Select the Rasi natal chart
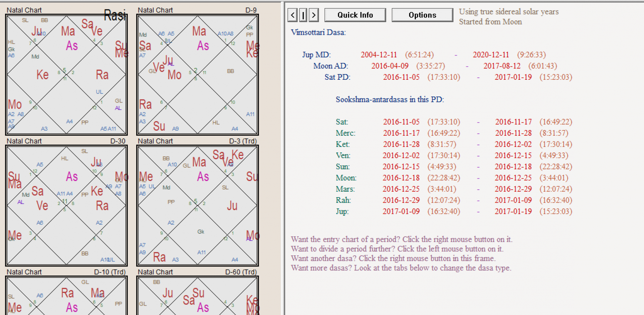 click(x=66, y=74)
